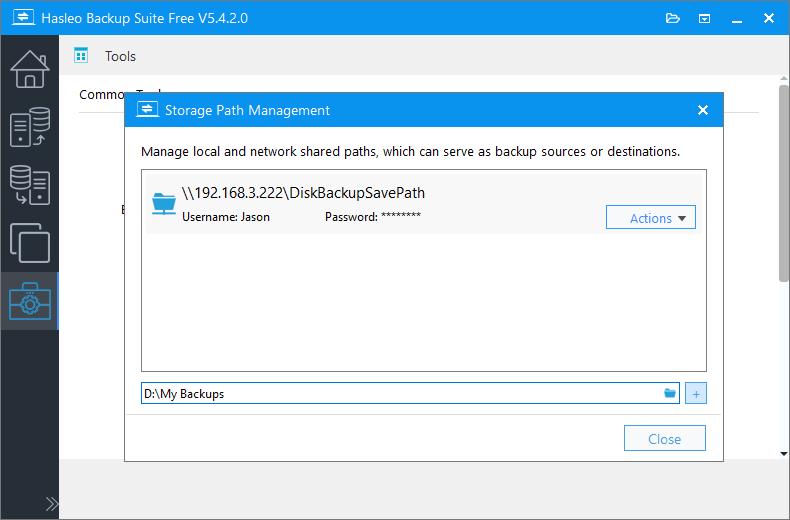This screenshot has width=790, height=520.
Task: Click the Storage Path Management dialog logo
Action: (147, 109)
